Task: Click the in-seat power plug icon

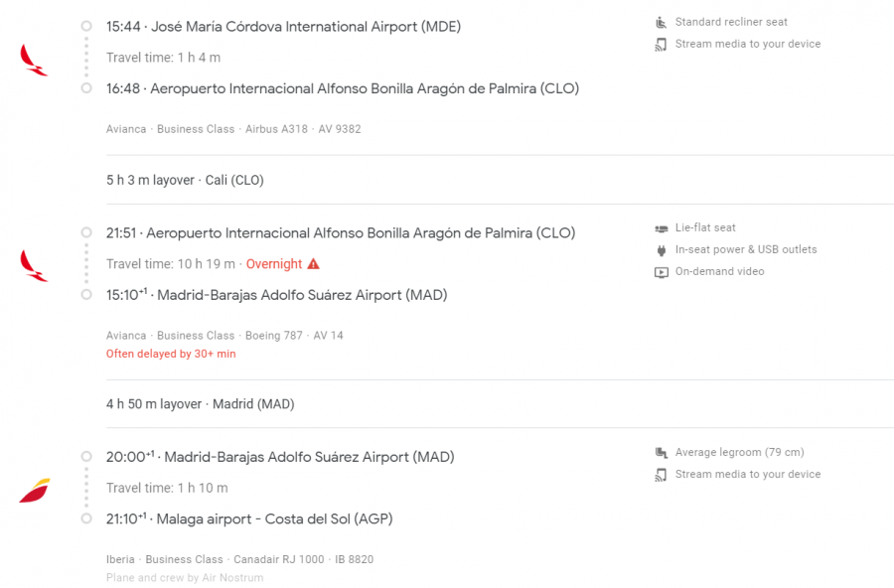Action: pyautogui.click(x=662, y=250)
